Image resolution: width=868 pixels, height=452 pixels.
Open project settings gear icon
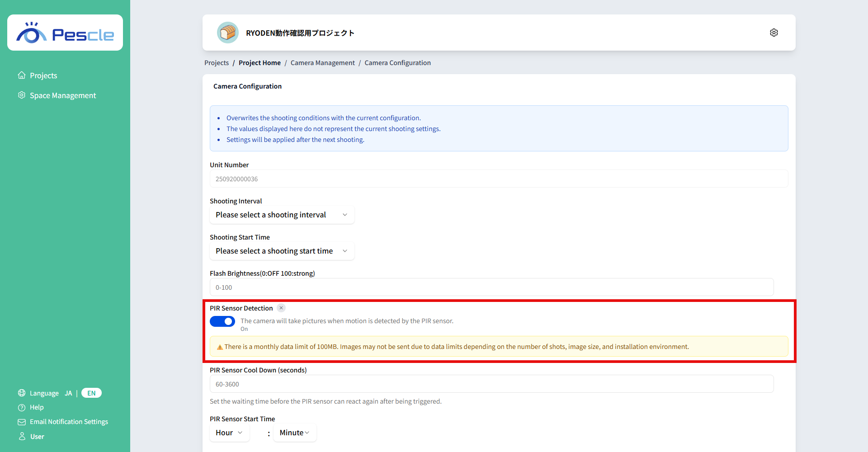click(x=774, y=33)
